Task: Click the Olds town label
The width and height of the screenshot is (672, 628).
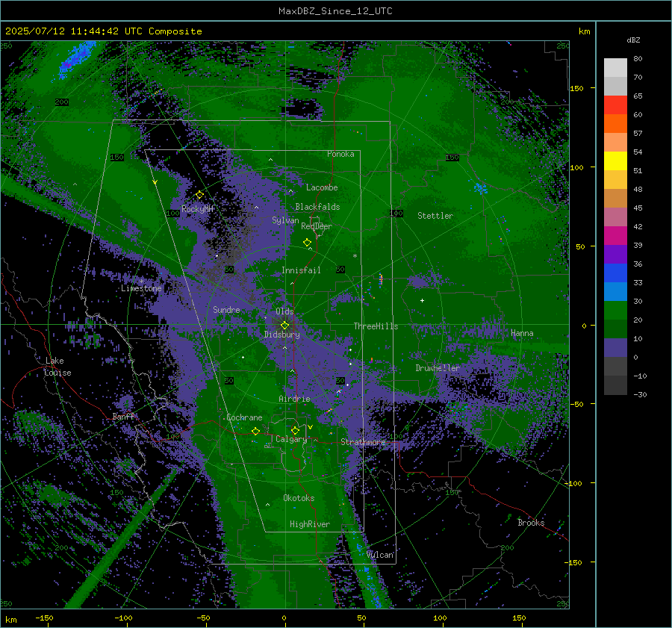Action: (284, 311)
